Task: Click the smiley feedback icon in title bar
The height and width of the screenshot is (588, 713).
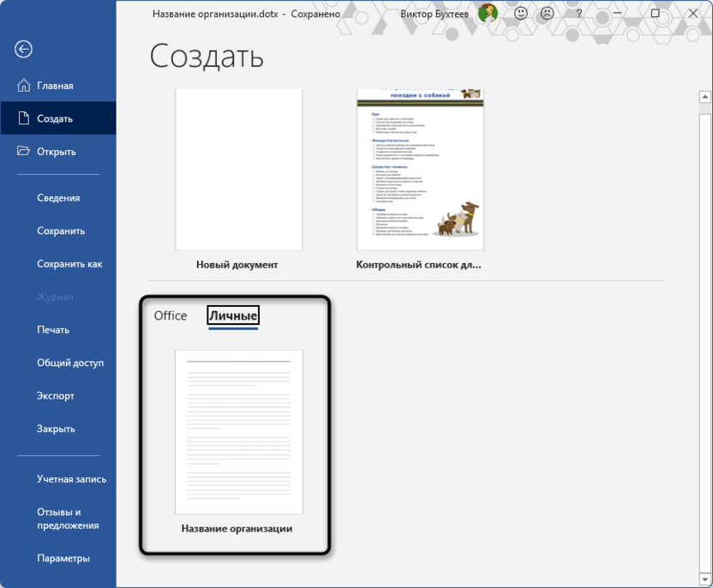Action: (x=519, y=14)
